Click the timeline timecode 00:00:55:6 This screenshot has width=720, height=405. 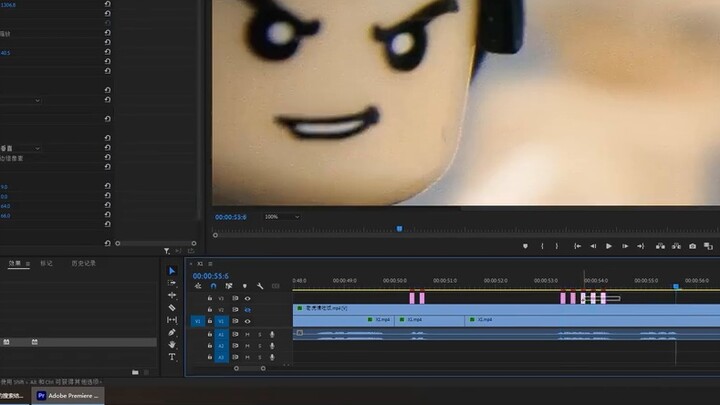pyautogui.click(x=210, y=276)
